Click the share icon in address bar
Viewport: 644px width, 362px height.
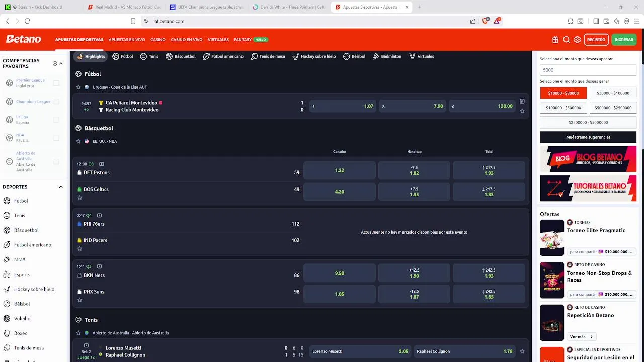coord(473,21)
